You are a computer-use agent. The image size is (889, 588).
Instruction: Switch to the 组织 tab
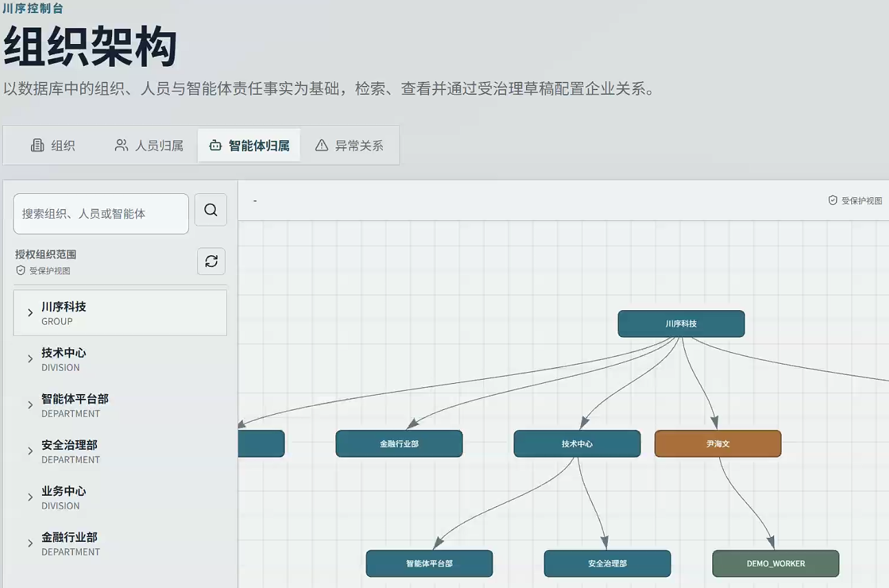53,145
